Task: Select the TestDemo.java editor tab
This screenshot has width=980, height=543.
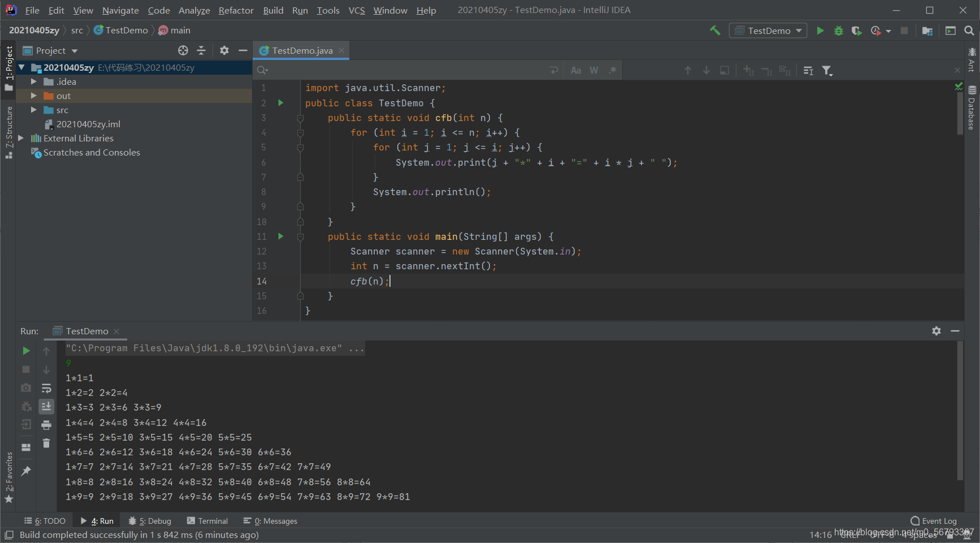Action: 302,50
